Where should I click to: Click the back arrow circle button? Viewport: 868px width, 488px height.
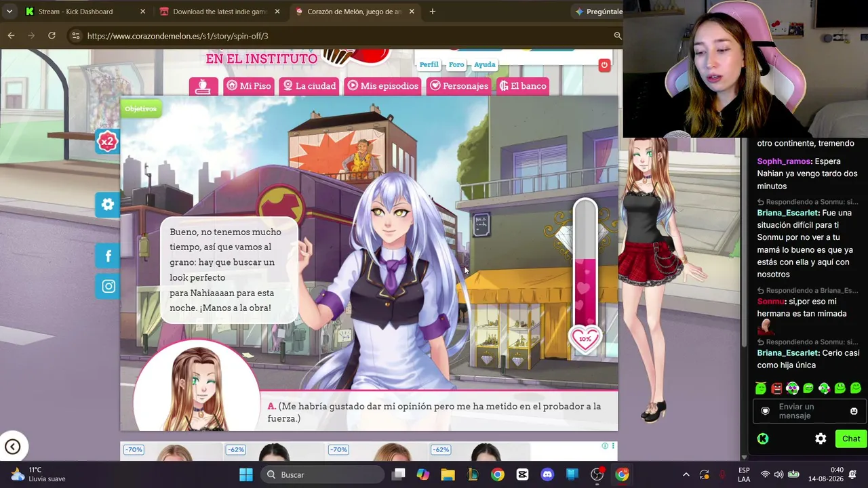point(12,446)
